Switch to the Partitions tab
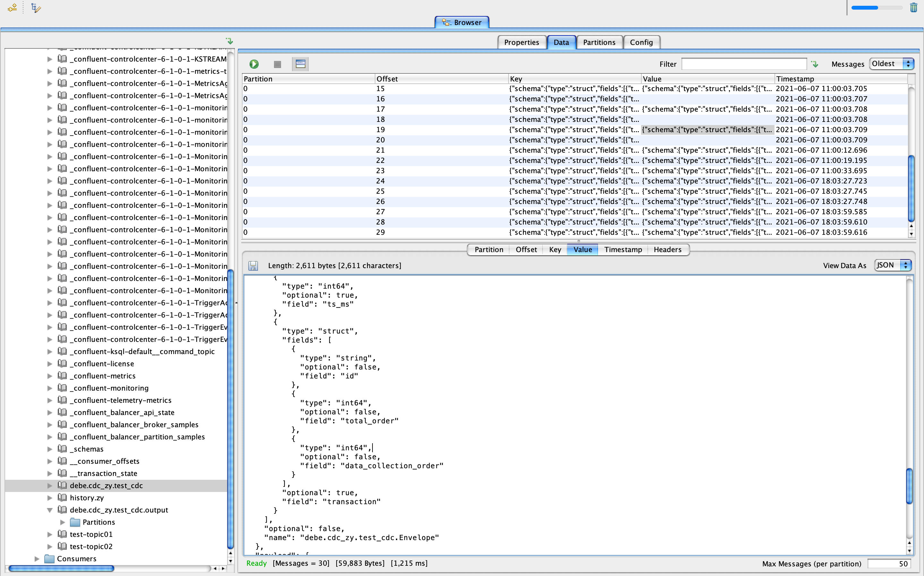The image size is (924, 576). tap(599, 42)
